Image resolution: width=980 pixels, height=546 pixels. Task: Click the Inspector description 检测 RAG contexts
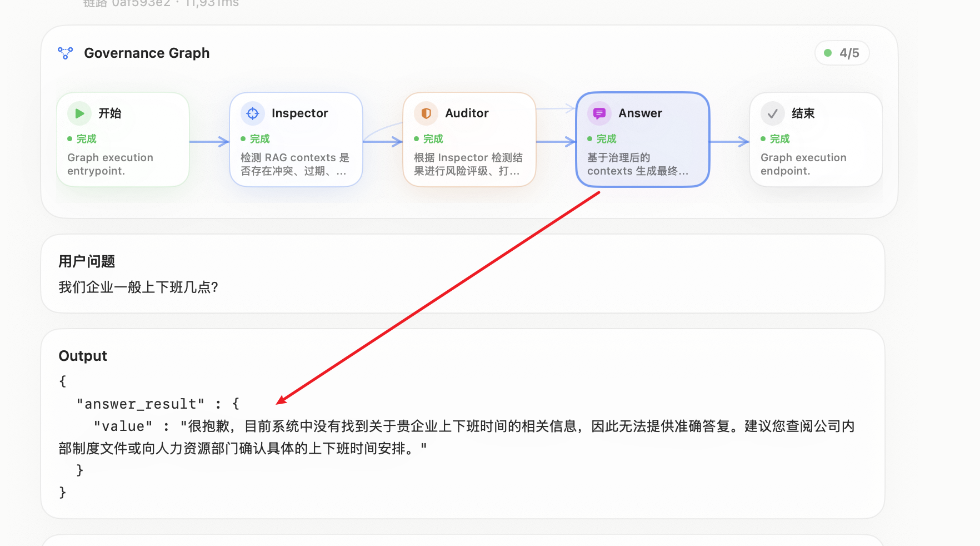(x=295, y=164)
